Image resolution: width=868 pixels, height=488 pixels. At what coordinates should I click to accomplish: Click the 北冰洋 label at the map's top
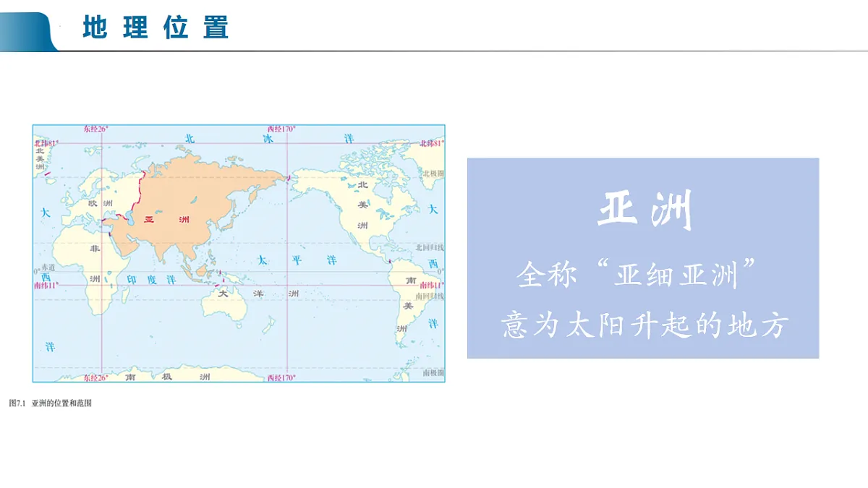click(x=269, y=137)
